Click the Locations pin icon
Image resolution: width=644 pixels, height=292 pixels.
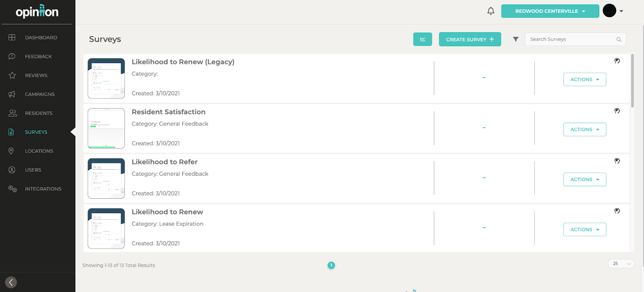pyautogui.click(x=11, y=151)
